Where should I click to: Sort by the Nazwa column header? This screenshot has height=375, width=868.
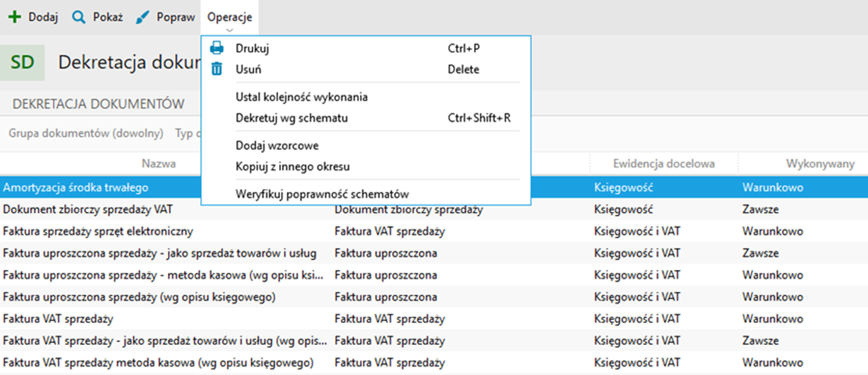point(159,164)
